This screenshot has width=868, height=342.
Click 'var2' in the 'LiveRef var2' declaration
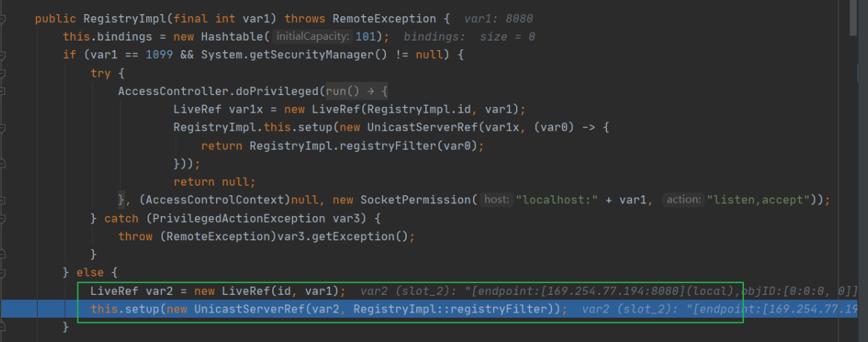click(x=159, y=290)
